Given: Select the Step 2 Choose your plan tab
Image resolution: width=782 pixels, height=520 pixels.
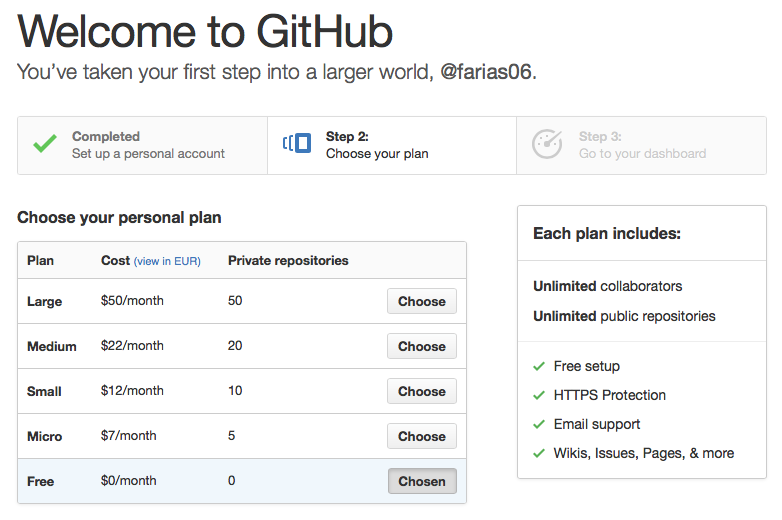Looking at the screenshot, I should 377,145.
